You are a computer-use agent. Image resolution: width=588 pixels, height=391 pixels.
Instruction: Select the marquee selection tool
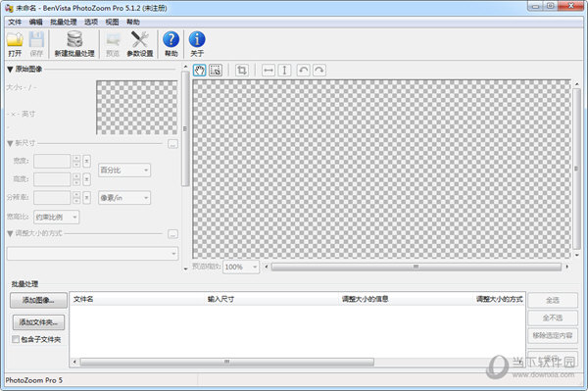pos(216,71)
